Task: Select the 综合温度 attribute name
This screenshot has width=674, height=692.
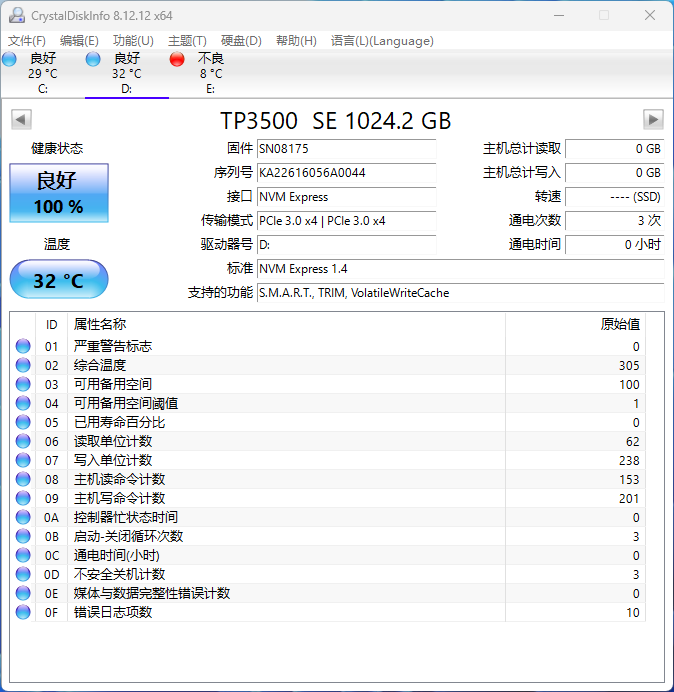Action: point(100,365)
